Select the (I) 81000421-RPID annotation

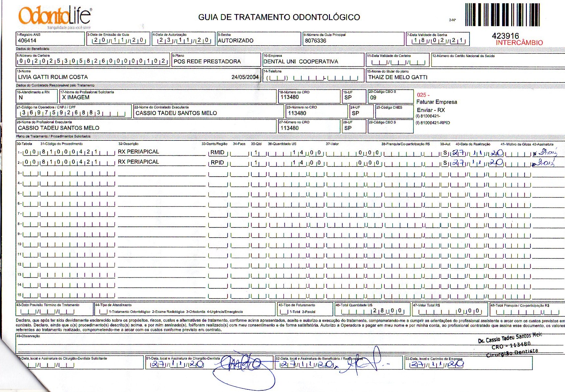pyautogui.click(x=433, y=123)
